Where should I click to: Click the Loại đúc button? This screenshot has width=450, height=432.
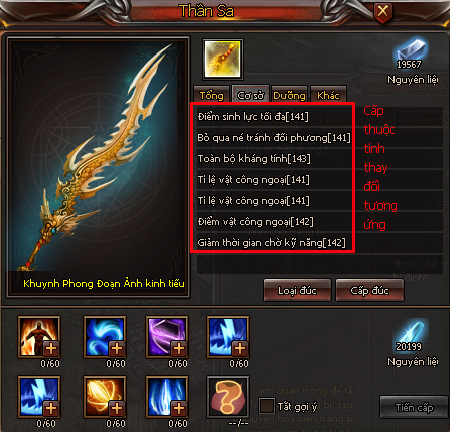pyautogui.click(x=297, y=290)
